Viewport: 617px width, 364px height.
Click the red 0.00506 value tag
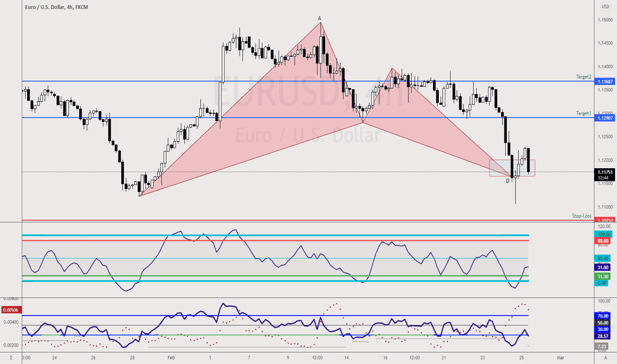click(11, 310)
